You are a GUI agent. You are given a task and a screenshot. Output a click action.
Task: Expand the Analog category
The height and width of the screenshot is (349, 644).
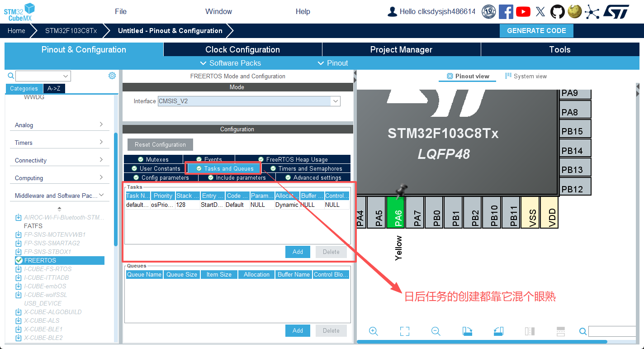[x=59, y=125]
